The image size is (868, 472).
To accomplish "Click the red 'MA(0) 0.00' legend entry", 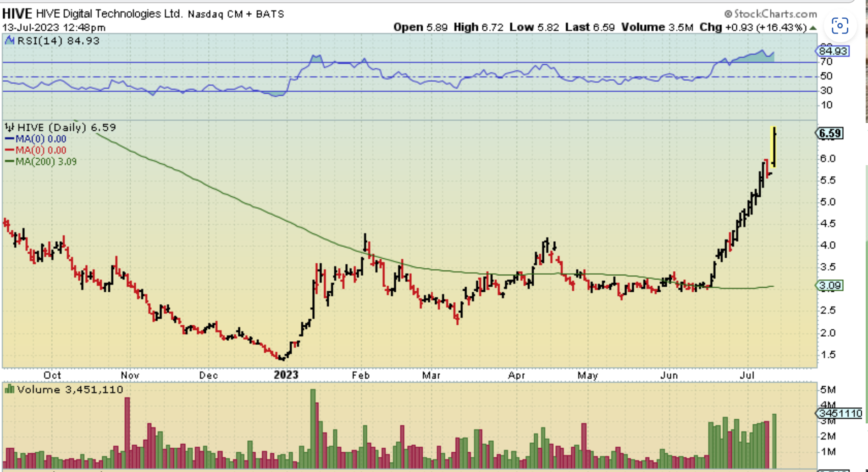I will [36, 150].
